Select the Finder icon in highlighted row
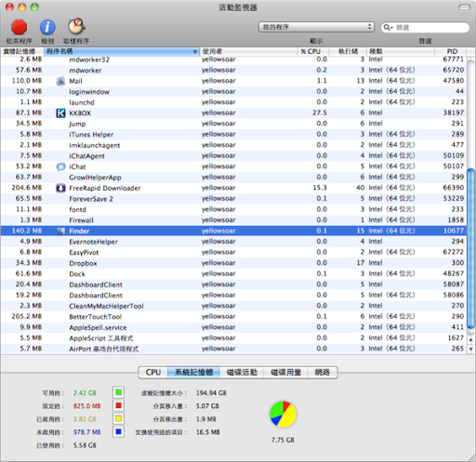This screenshot has height=462, width=476. click(61, 231)
